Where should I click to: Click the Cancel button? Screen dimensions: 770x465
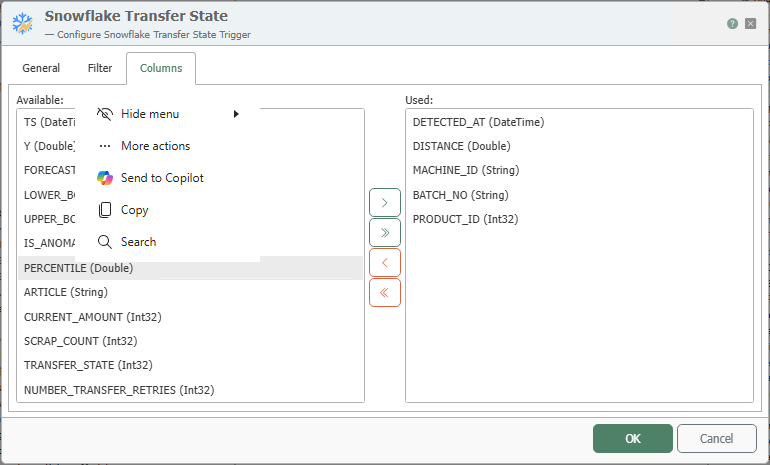716,438
